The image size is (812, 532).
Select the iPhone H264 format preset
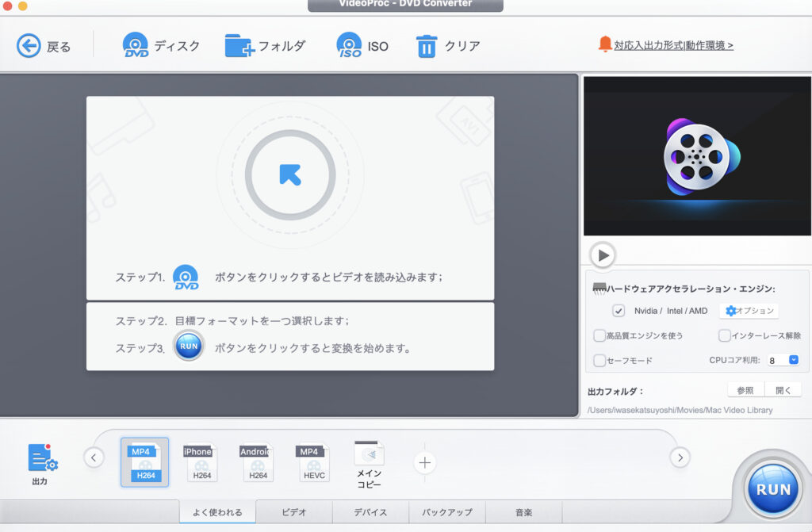point(200,462)
